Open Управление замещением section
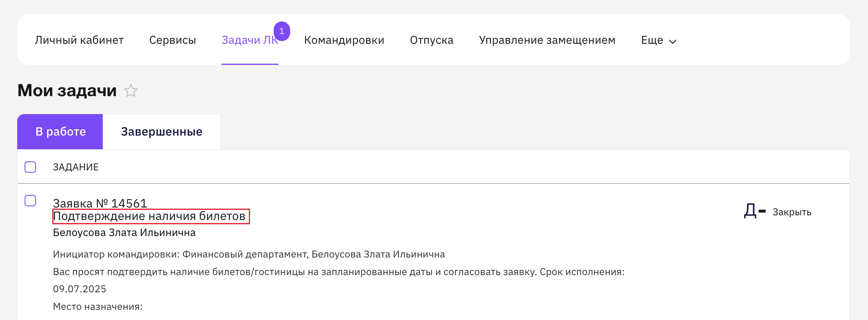The height and width of the screenshot is (320, 868). tap(547, 40)
